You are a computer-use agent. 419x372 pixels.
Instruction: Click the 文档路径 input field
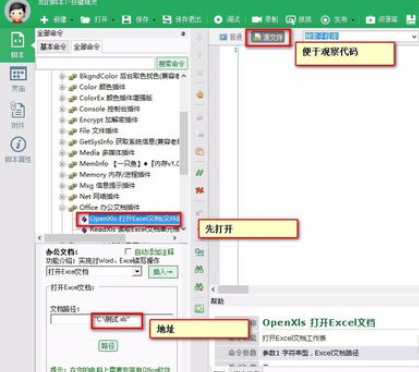click(112, 319)
